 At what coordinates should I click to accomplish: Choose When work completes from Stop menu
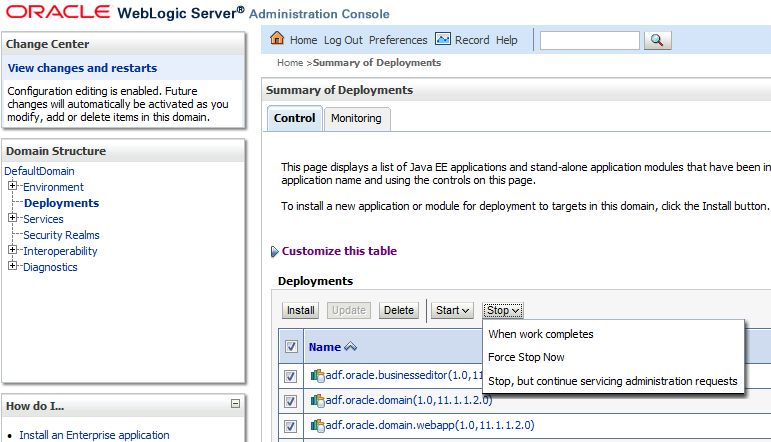point(541,334)
